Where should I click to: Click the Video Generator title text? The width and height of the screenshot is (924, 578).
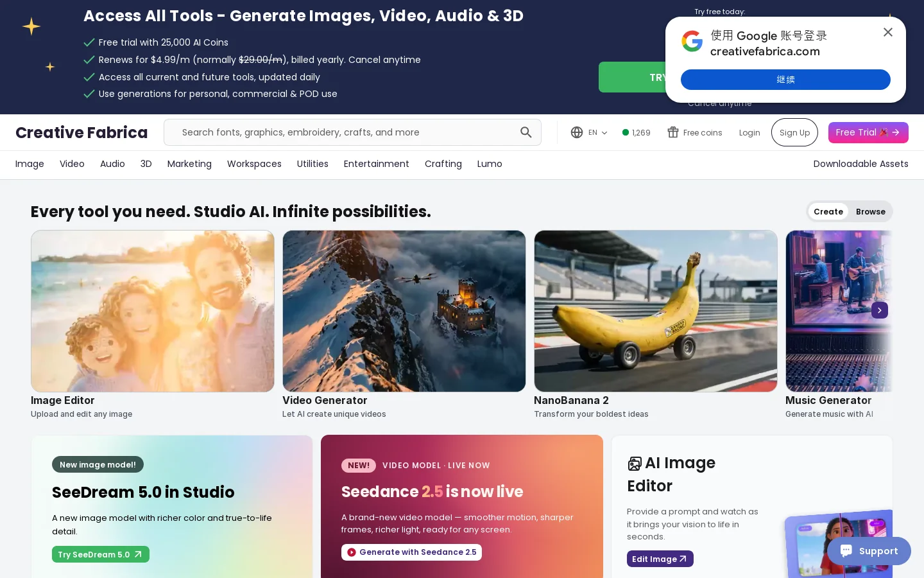[325, 400]
